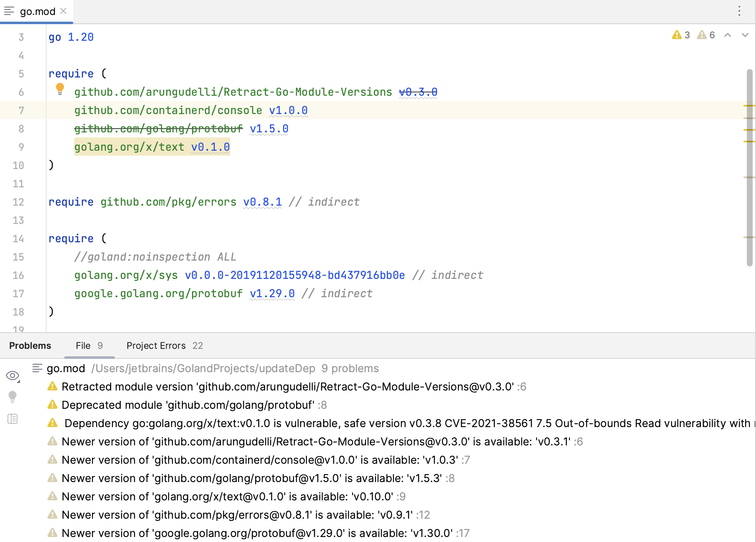Image resolution: width=756 pixels, height=542 pixels.
Task: Click the editor vertical scrollbar thumb
Action: point(750,167)
